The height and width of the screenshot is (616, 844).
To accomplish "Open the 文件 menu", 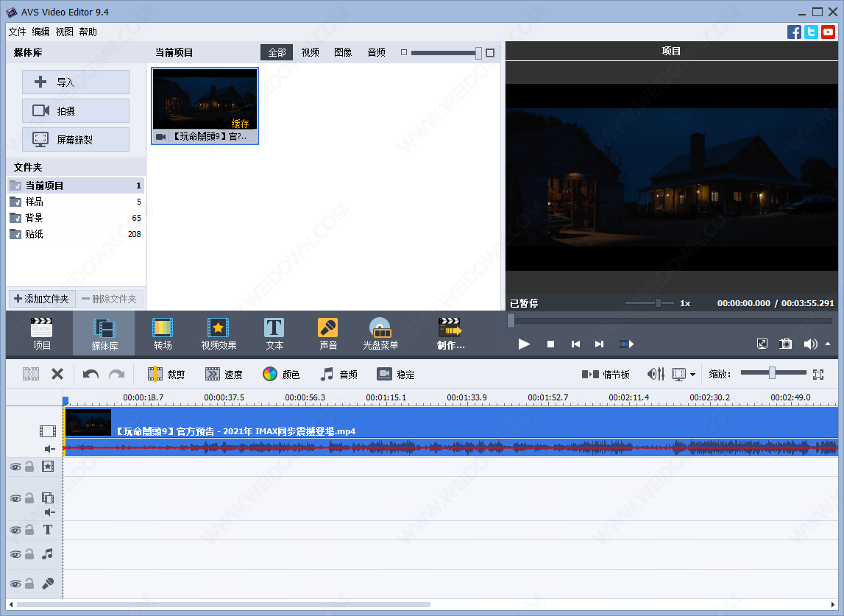I will [17, 32].
